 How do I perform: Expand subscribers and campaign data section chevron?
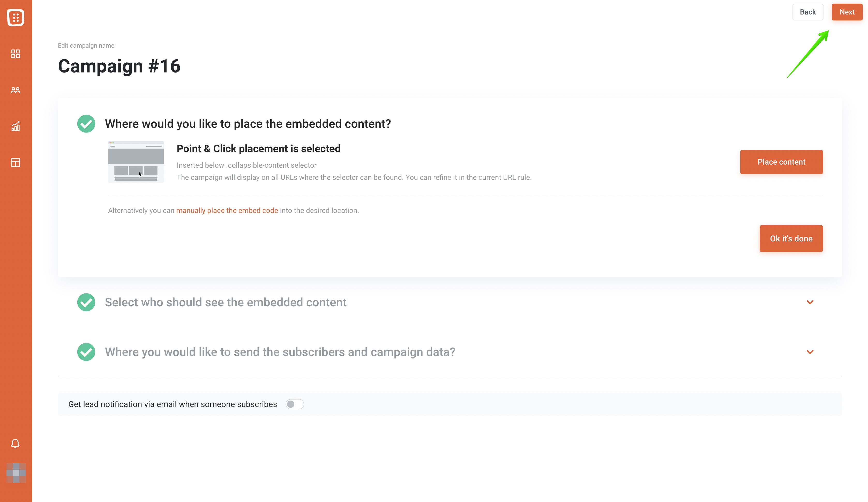pos(810,352)
